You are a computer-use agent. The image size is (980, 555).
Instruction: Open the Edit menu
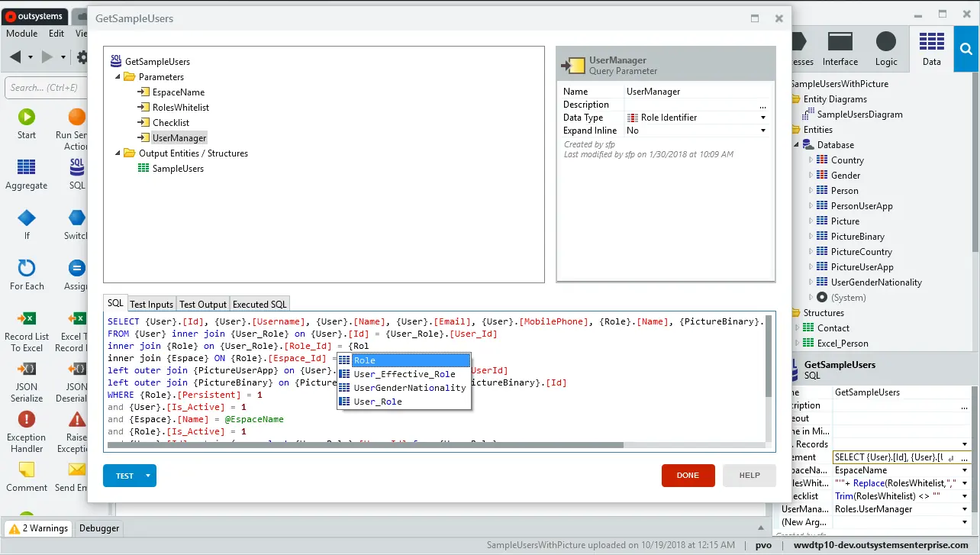56,34
